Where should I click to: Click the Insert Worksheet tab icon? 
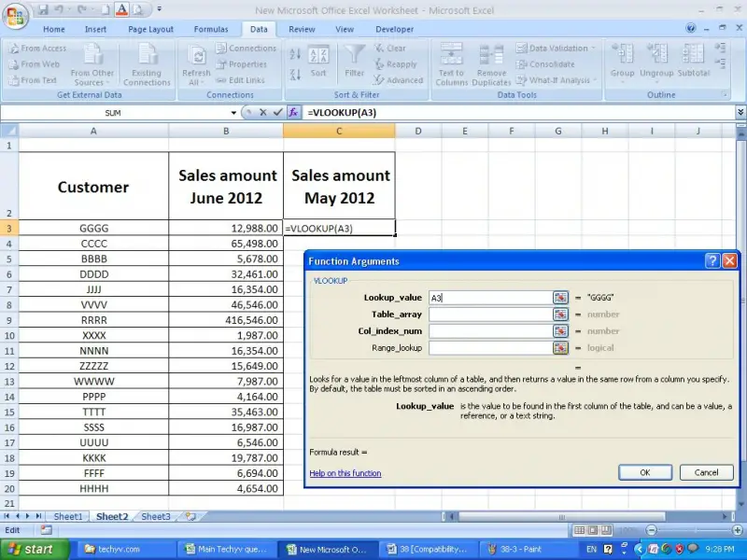[x=190, y=516]
